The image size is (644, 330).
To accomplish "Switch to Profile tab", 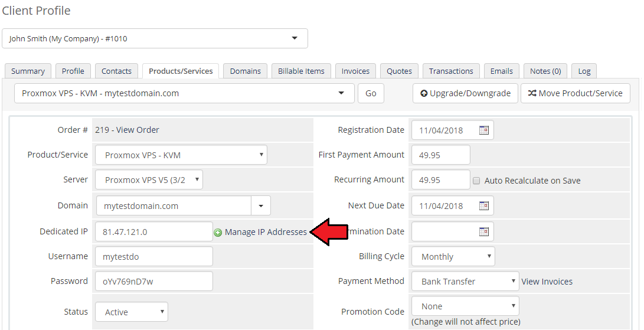I will 73,71.
